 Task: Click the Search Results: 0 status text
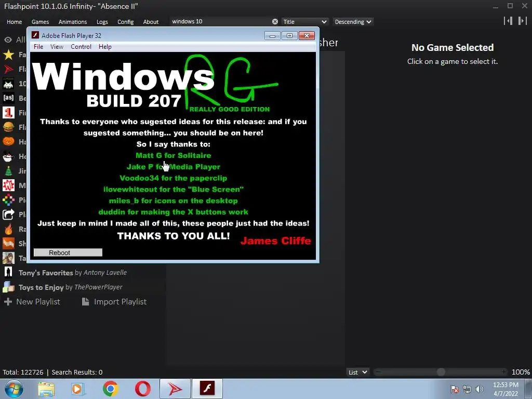tap(77, 372)
